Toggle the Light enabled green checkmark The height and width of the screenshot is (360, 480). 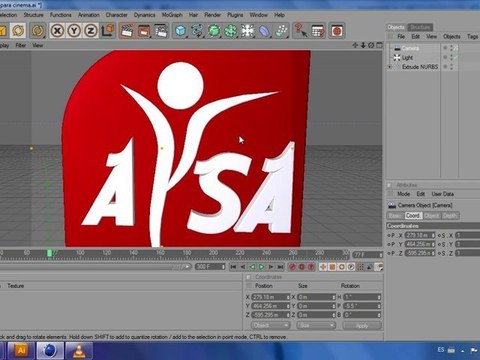[456, 58]
